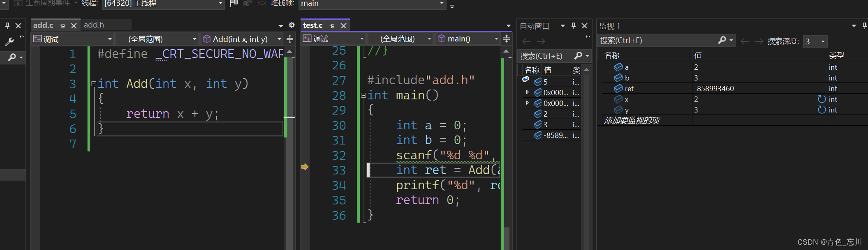The image size is (868, 250).
Task: Open the (全局范围) scope dropdown in test.c pane
Action: tap(400, 39)
